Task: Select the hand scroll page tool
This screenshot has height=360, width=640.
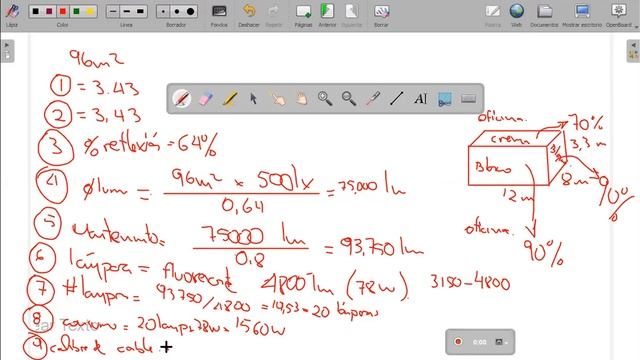Action: (x=302, y=99)
